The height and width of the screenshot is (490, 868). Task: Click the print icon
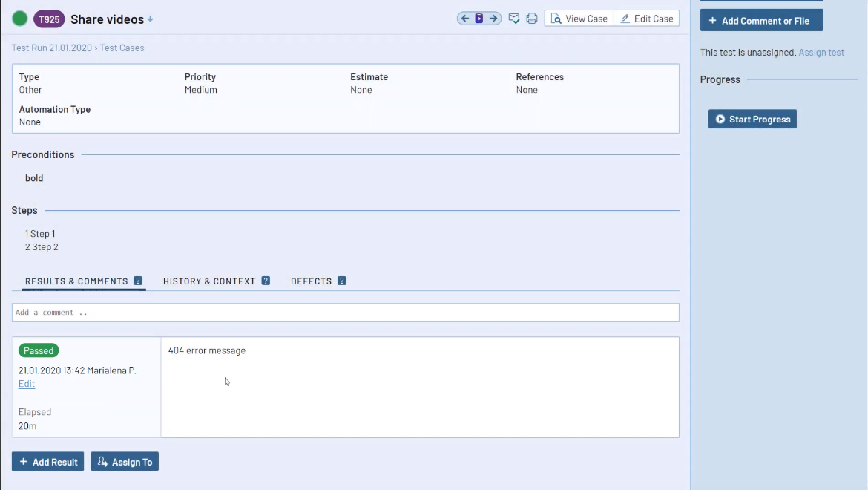point(532,19)
